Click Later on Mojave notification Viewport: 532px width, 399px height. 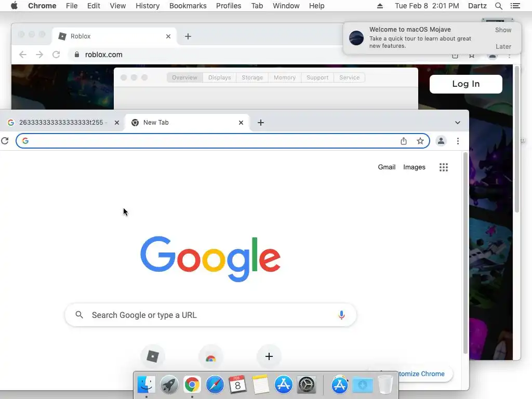click(x=503, y=46)
